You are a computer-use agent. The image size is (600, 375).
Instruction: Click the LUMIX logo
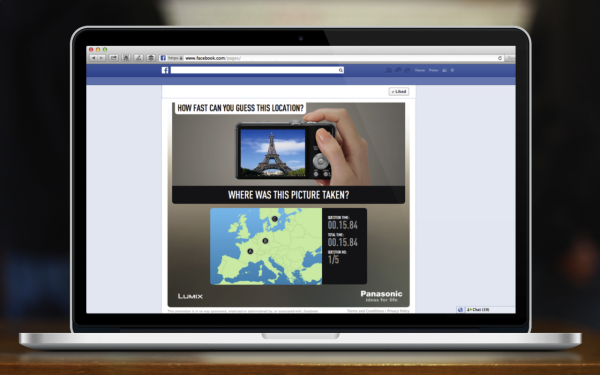(190, 296)
